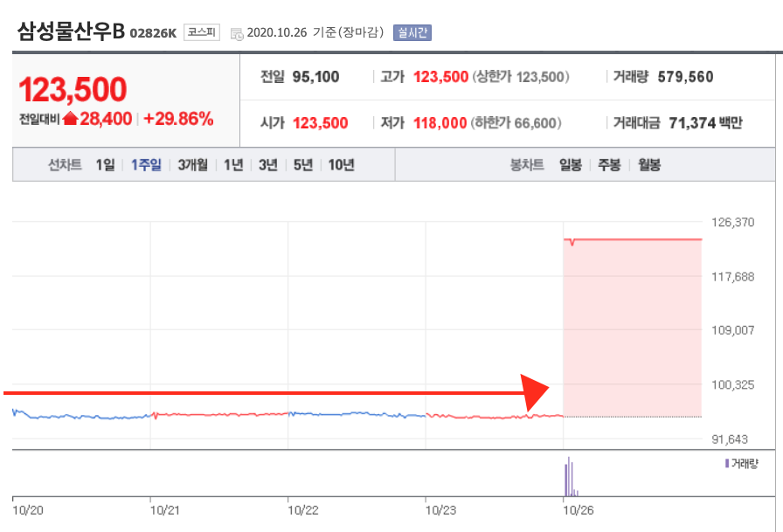This screenshot has height=532, width=783.
Task: Click the 코스피 market label
Action: (x=202, y=32)
